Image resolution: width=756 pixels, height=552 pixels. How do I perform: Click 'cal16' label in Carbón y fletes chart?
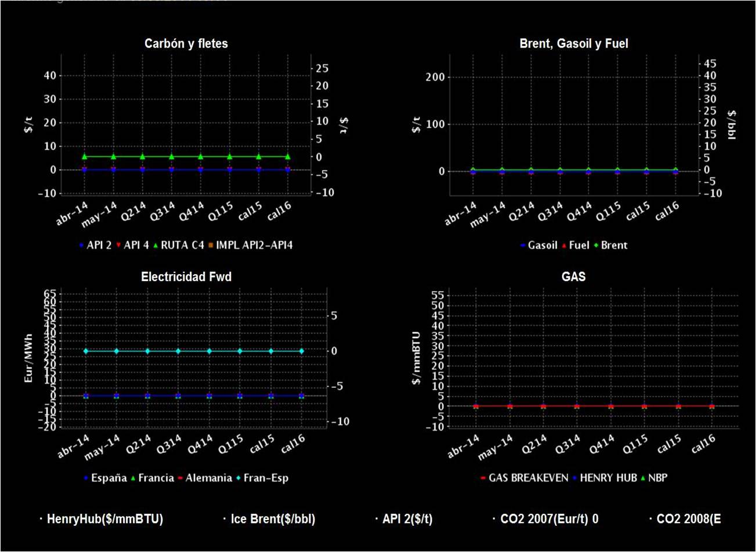[280, 212]
